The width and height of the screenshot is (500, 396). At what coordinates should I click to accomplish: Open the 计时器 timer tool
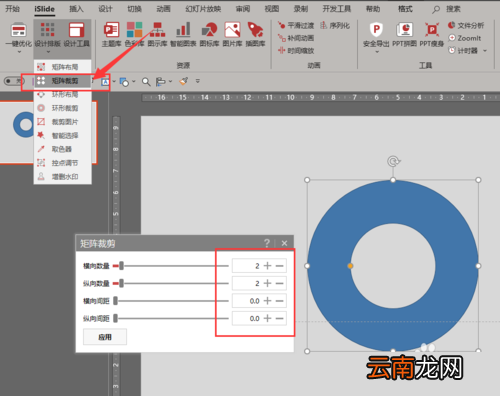click(x=463, y=51)
